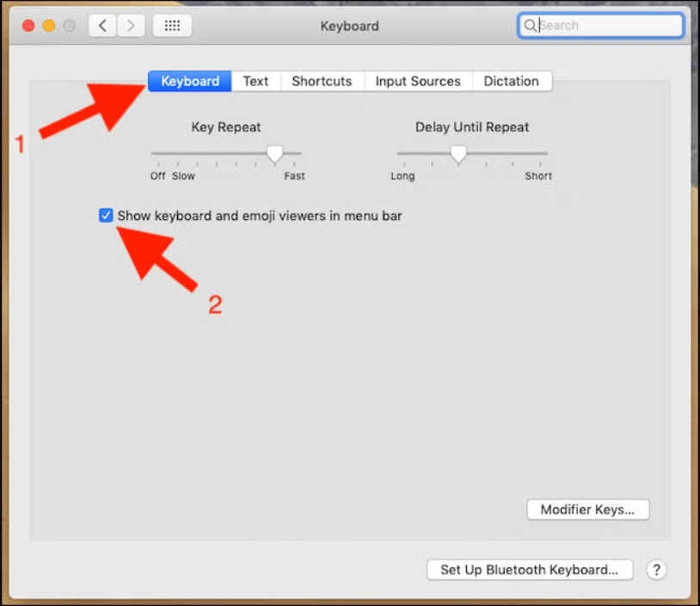Viewport: 700px width, 606px height.
Task: Open the Dictation tab
Action: [512, 81]
